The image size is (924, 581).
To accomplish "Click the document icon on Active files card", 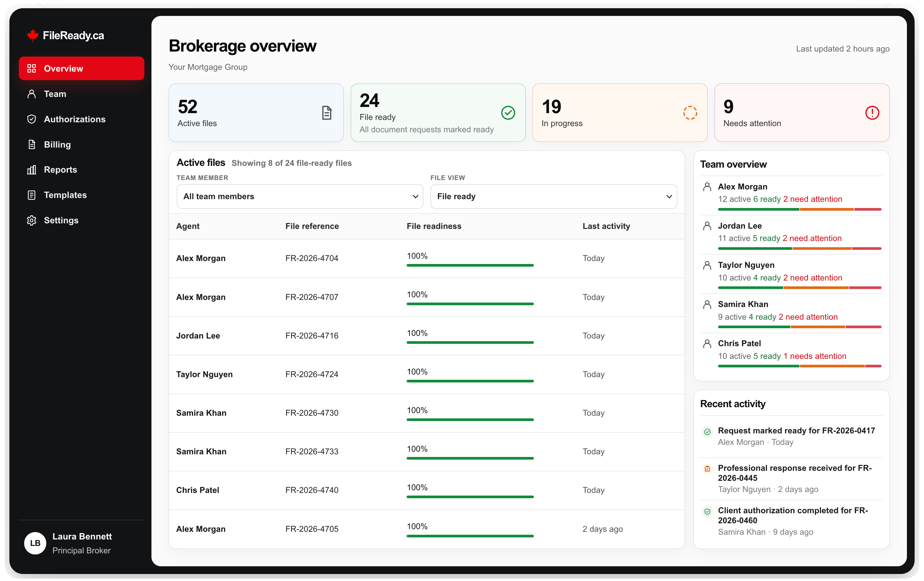I will tap(326, 113).
